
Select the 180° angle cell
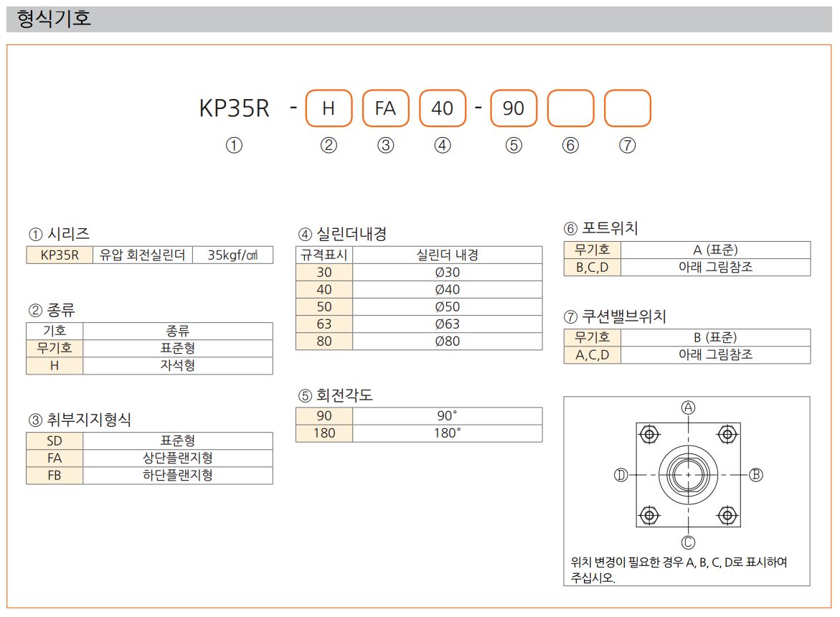(x=448, y=433)
